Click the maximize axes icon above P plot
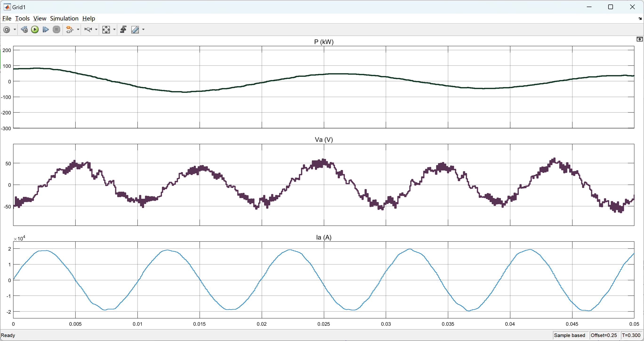 tap(639, 39)
